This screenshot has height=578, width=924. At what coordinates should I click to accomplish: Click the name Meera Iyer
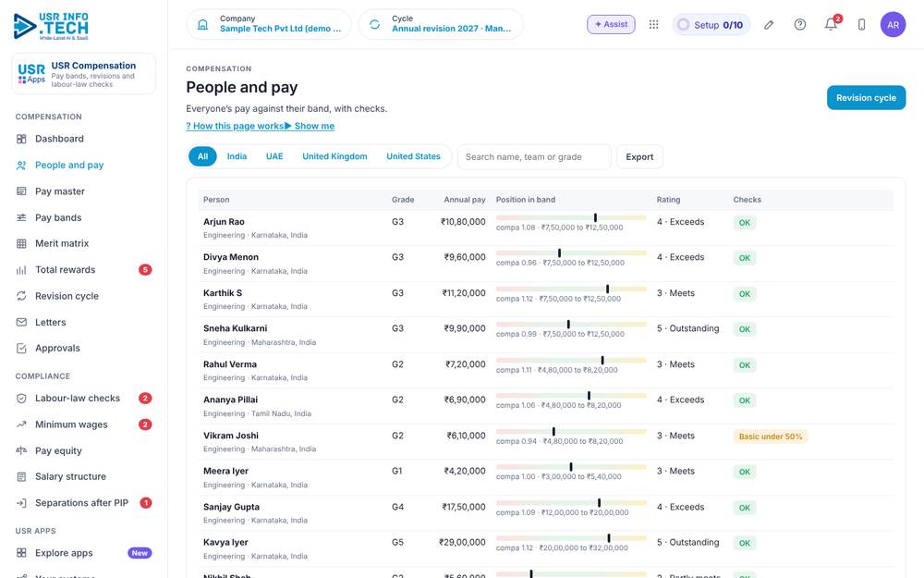point(225,472)
